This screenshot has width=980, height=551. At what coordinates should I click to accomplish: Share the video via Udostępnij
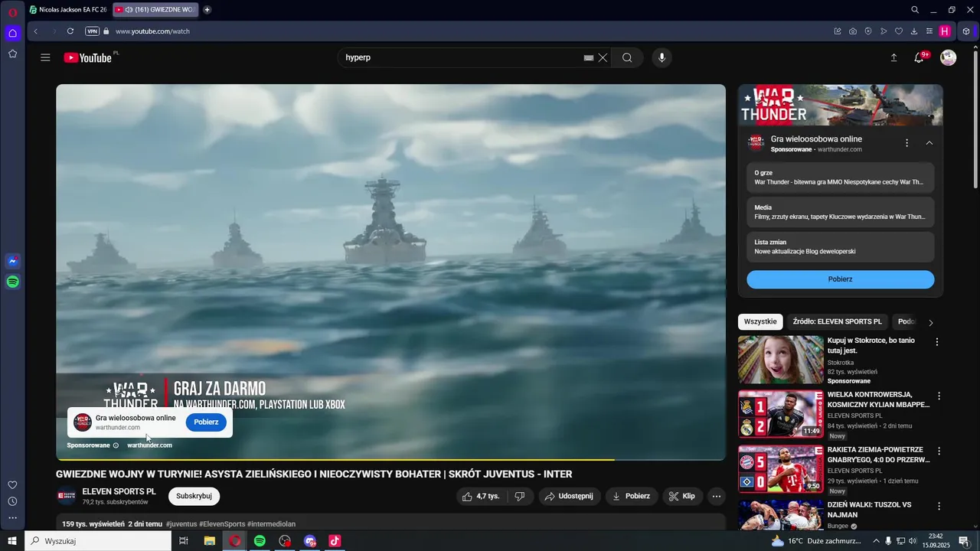[x=569, y=496]
